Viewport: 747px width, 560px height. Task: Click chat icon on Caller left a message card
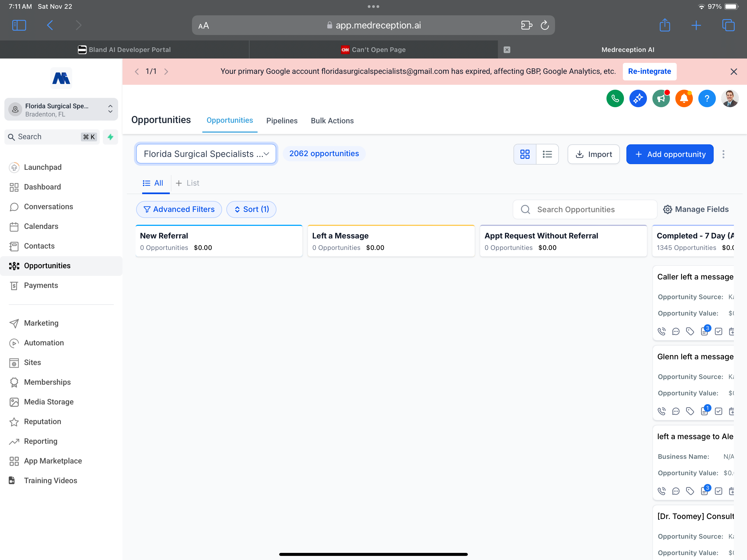676,332
